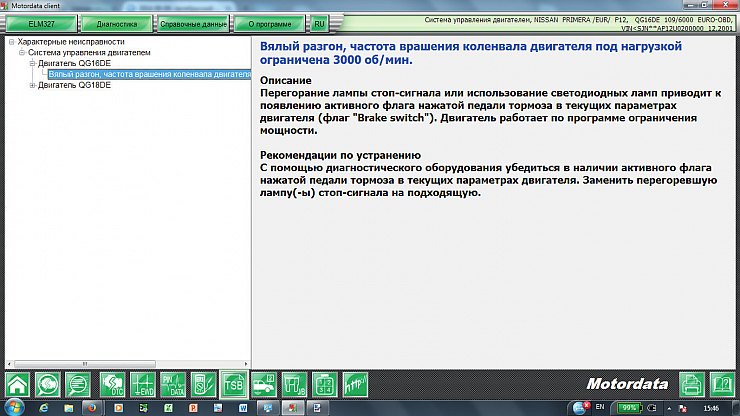
Task: Open the media player taskbar icon
Action: (118, 408)
